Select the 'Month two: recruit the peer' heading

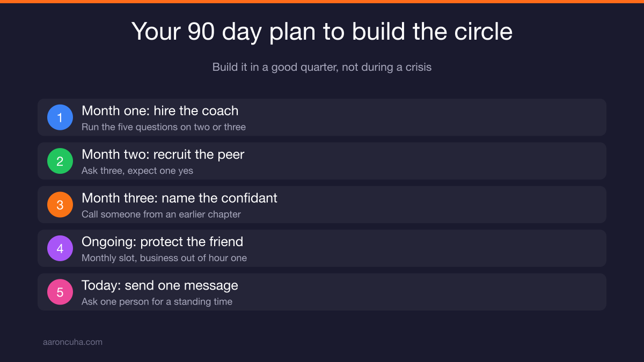pyautogui.click(x=163, y=154)
